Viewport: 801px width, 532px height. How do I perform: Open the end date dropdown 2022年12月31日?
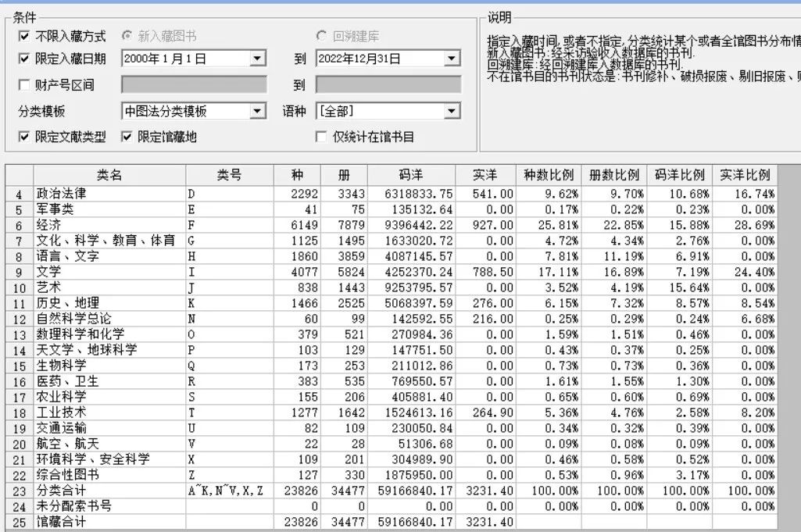point(452,59)
